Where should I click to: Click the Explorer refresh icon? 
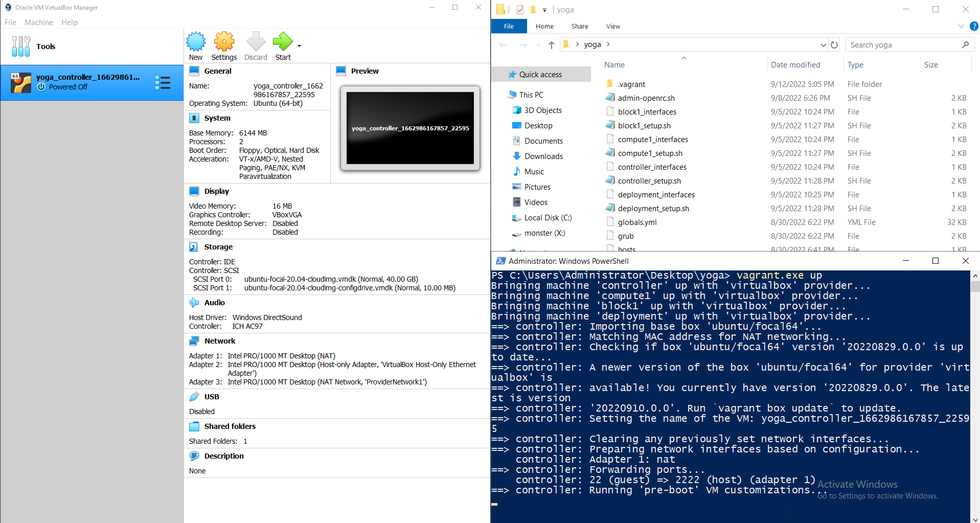[x=834, y=45]
